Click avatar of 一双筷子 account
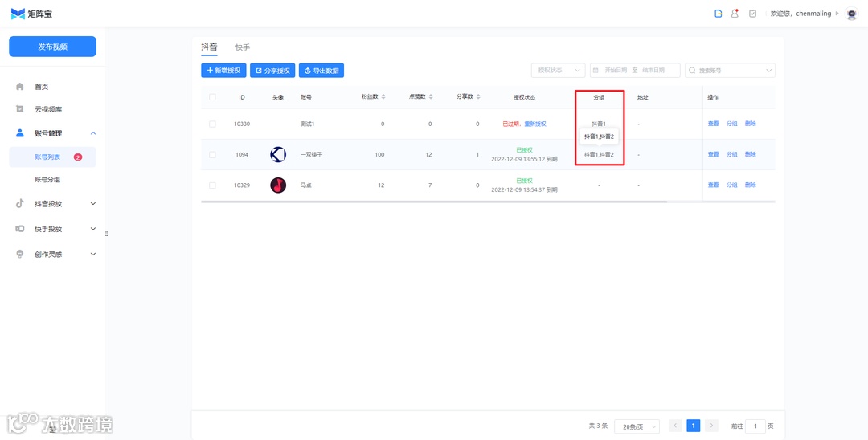 coord(278,154)
